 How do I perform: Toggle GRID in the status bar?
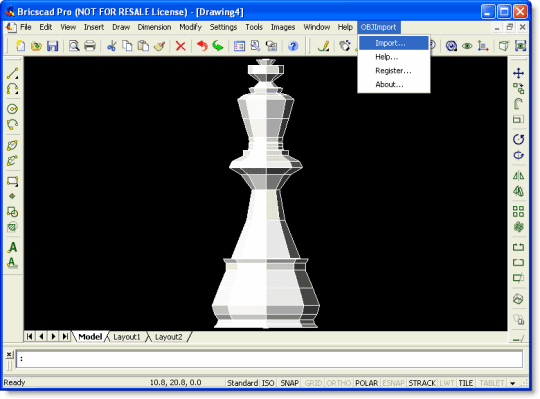[313, 383]
